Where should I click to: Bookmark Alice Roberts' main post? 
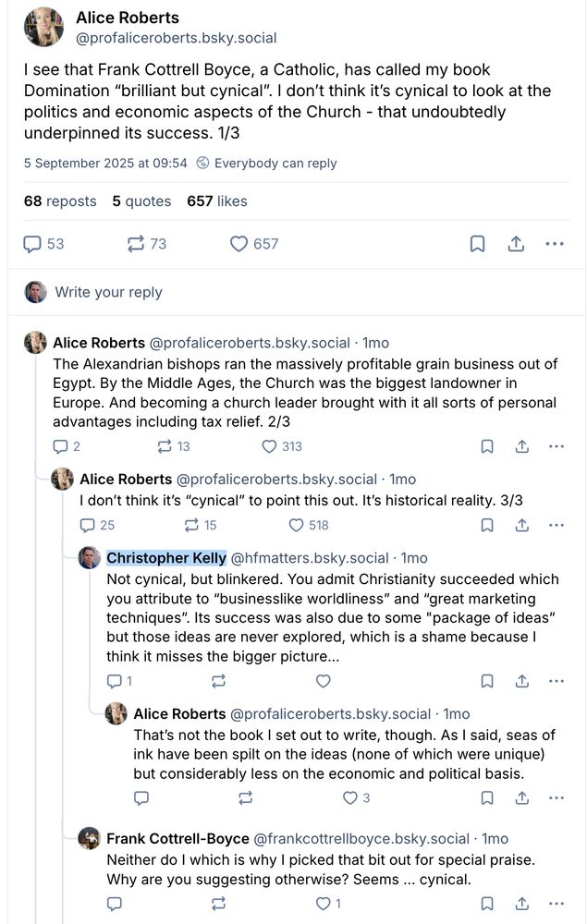point(478,244)
